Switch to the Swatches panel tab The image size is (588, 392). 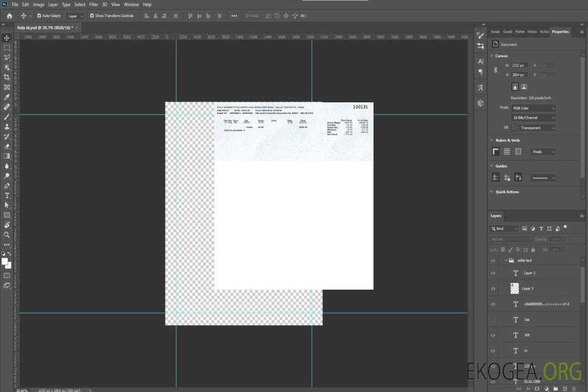pos(495,32)
